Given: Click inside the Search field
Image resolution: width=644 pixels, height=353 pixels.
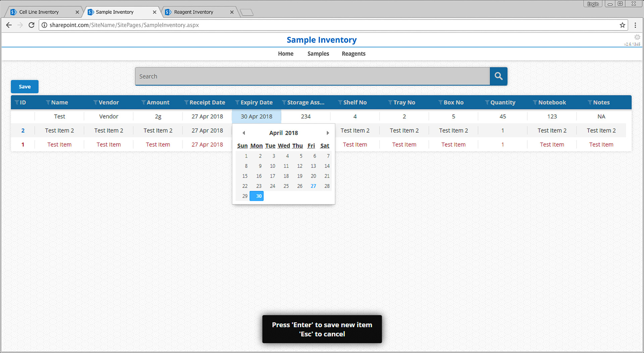Looking at the screenshot, I should click(312, 76).
